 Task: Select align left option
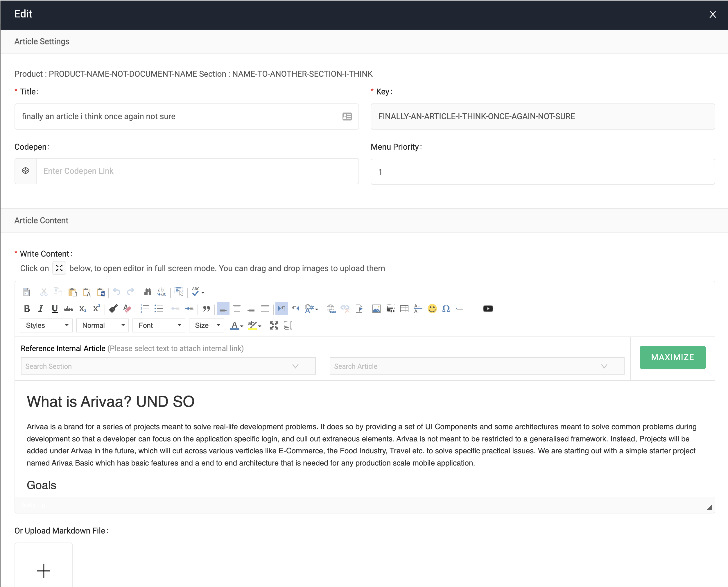pos(223,308)
